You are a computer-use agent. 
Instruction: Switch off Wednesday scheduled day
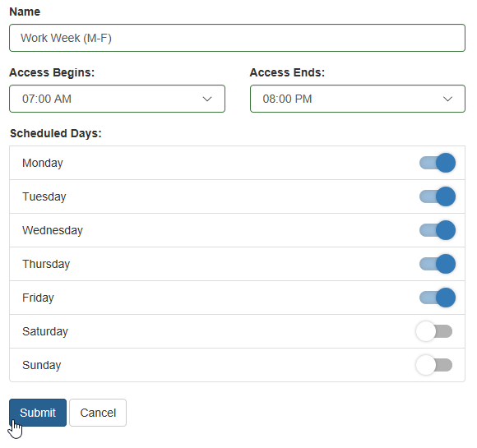[438, 230]
